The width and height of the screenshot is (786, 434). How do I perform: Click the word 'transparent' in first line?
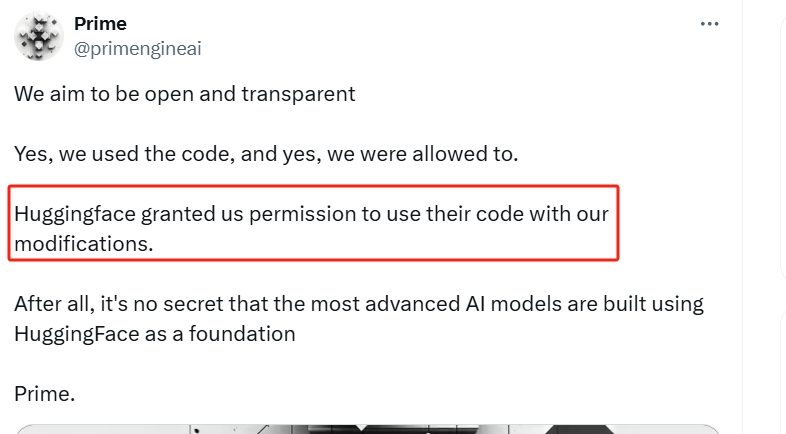pos(298,94)
